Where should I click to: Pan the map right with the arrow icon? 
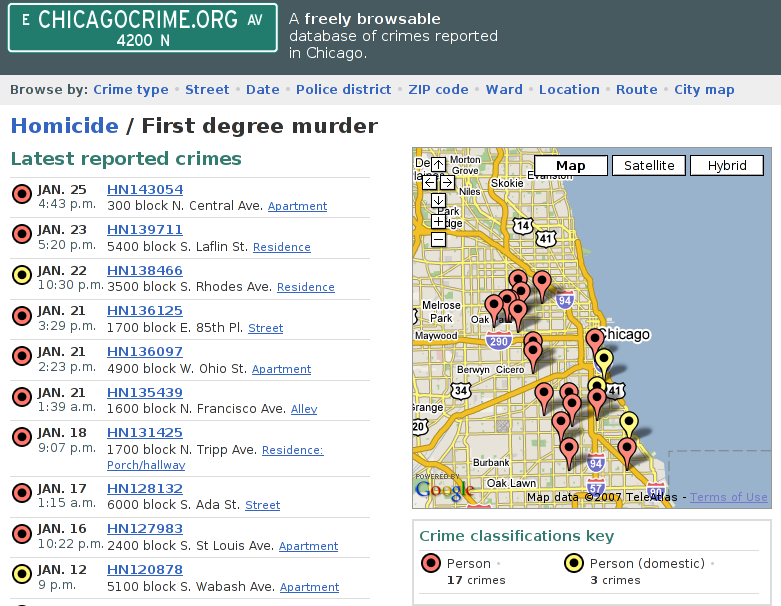[x=447, y=183]
